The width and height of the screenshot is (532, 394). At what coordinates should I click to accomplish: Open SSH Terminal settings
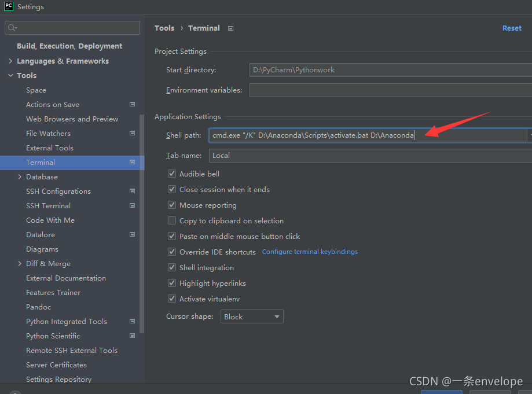[48, 206]
